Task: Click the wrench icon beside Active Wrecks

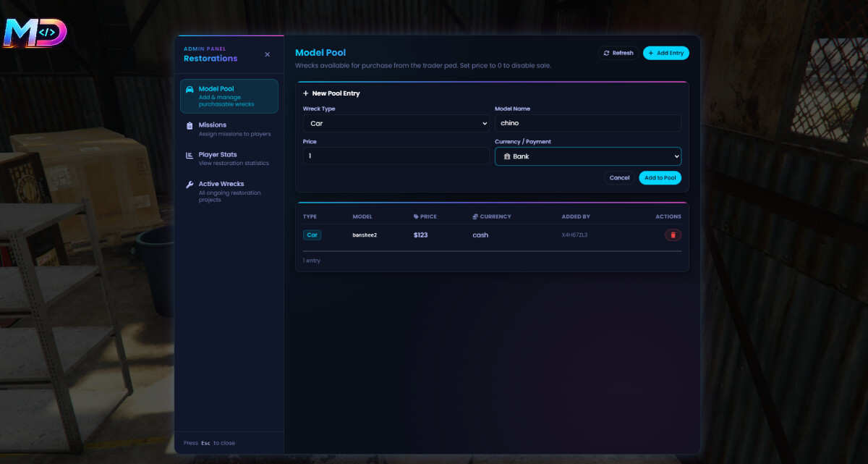Action: 190,184
